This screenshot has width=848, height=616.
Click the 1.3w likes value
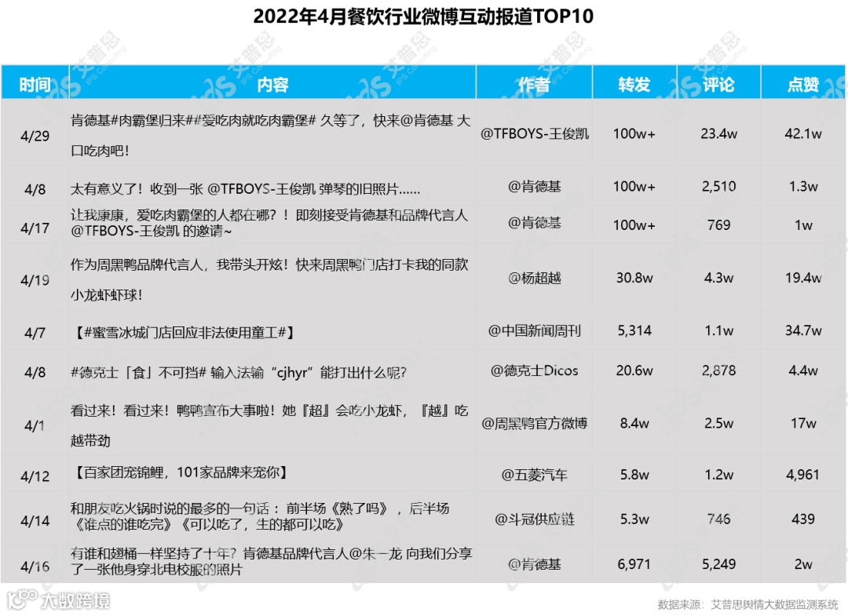click(x=803, y=187)
